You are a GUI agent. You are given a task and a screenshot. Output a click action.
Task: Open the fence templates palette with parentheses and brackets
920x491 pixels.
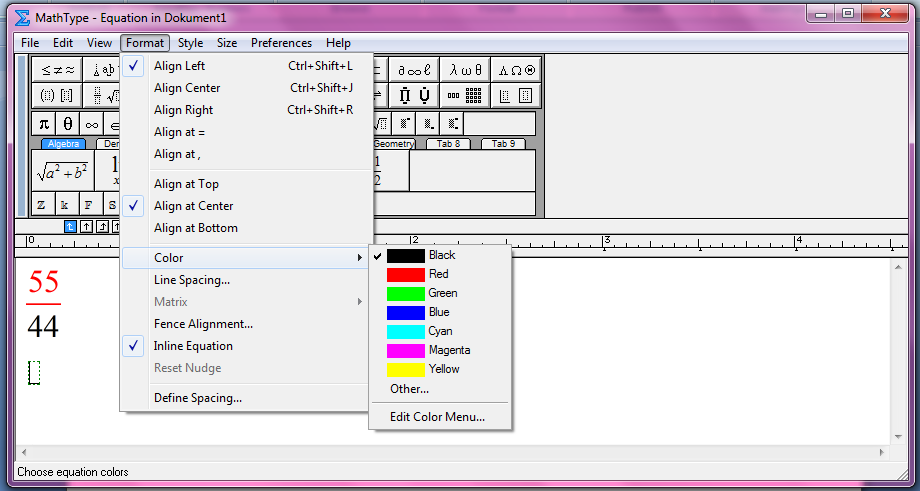[57, 95]
